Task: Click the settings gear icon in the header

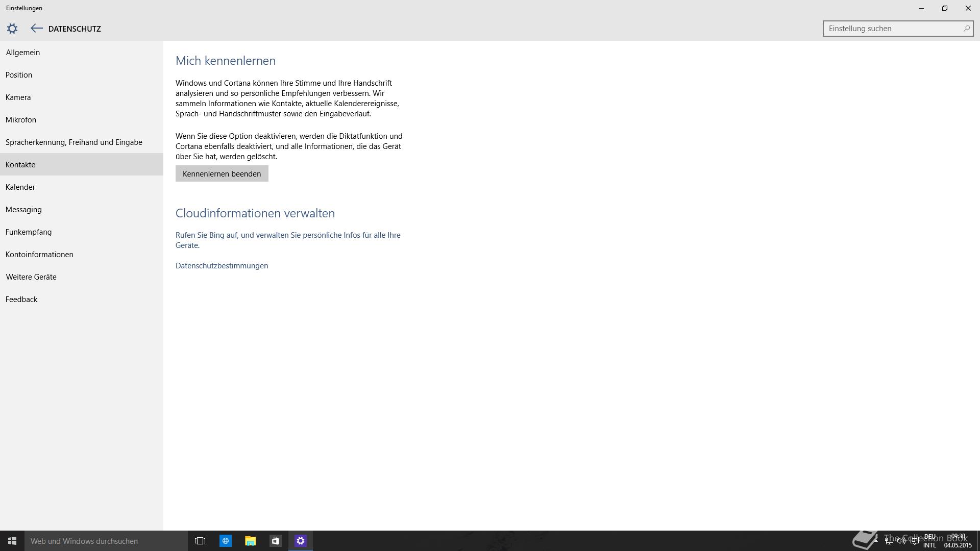Action: 12,29
